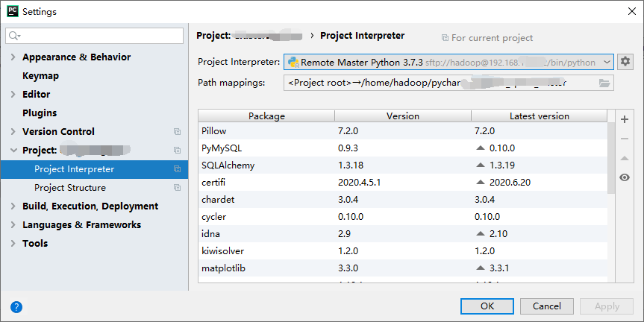Click version 2020.4.5.1 of certifi
The width and height of the screenshot is (644, 322).
[360, 182]
